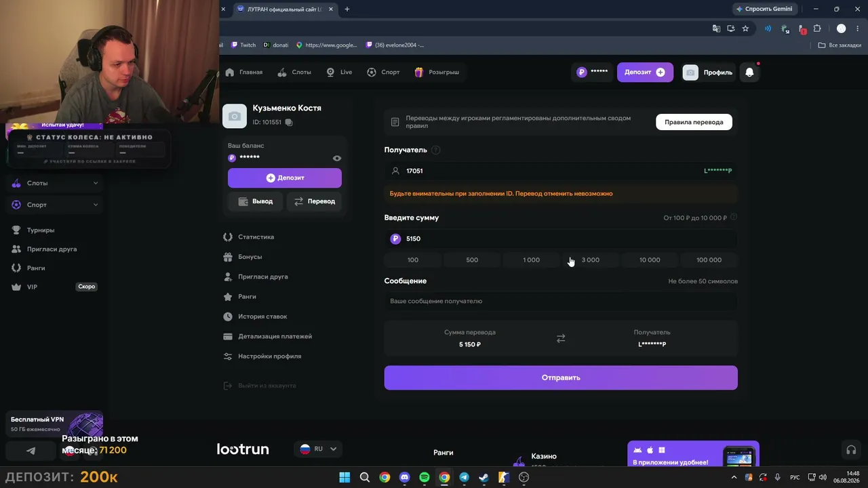Screen dimensions: 868x488
Task: Click the purple ruble icon in the amount field
Action: tap(395, 239)
